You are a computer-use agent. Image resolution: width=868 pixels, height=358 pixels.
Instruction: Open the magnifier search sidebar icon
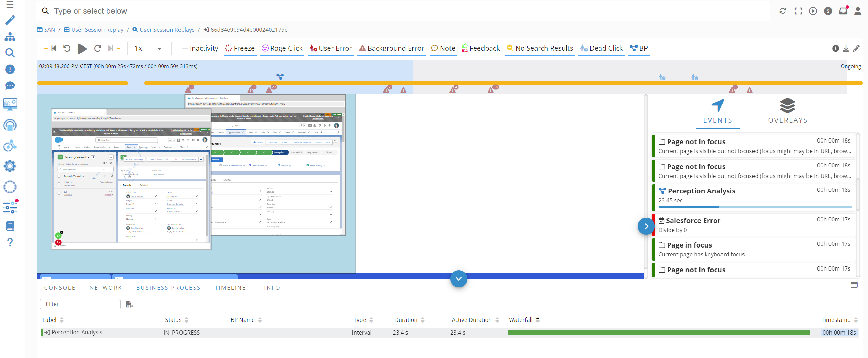point(10,53)
